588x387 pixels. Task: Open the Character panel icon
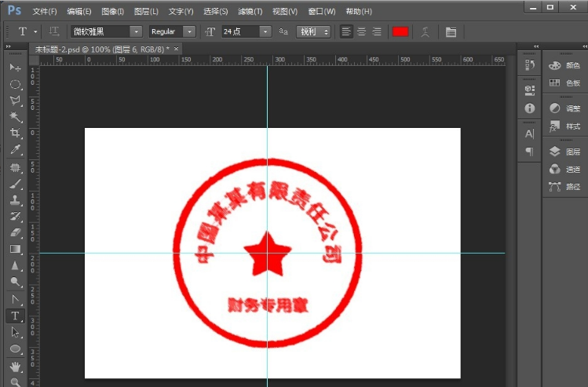pos(529,134)
